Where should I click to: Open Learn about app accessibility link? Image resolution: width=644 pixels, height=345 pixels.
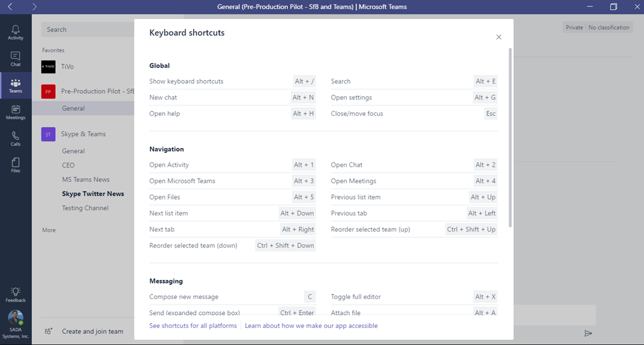tap(311, 325)
